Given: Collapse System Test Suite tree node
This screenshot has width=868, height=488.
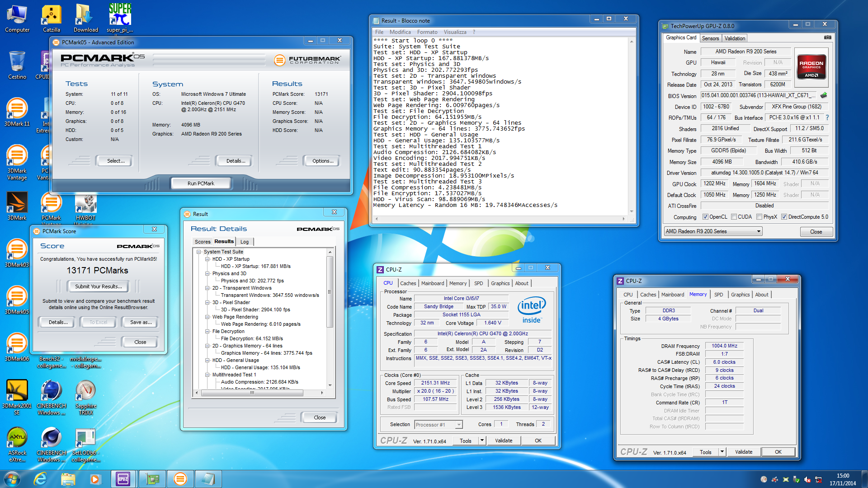Looking at the screenshot, I should 198,252.
